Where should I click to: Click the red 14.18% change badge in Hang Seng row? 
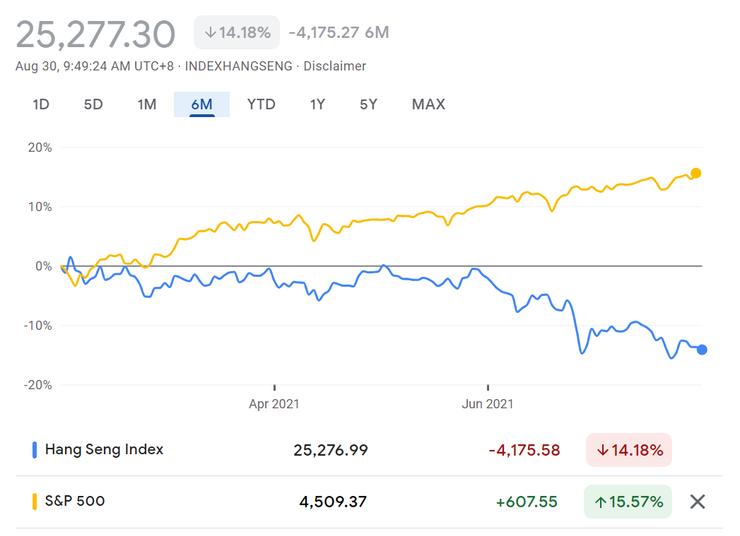pyautogui.click(x=629, y=450)
